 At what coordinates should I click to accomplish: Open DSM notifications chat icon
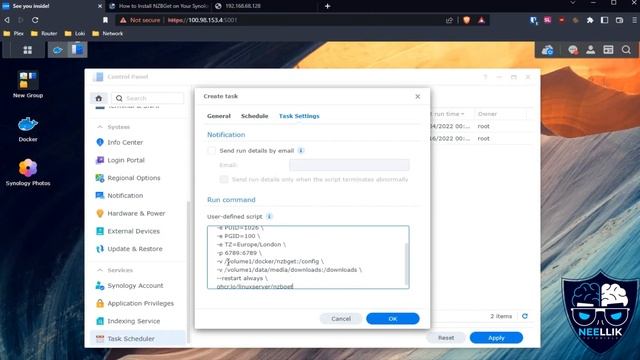pos(573,50)
